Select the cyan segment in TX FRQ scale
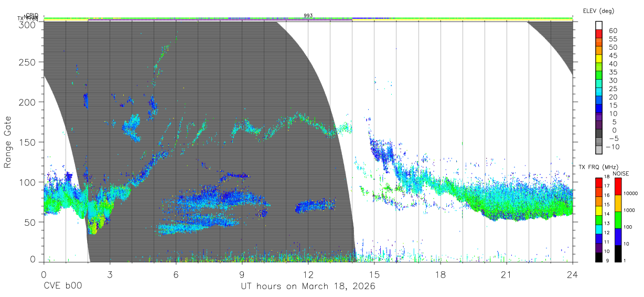 click(599, 229)
